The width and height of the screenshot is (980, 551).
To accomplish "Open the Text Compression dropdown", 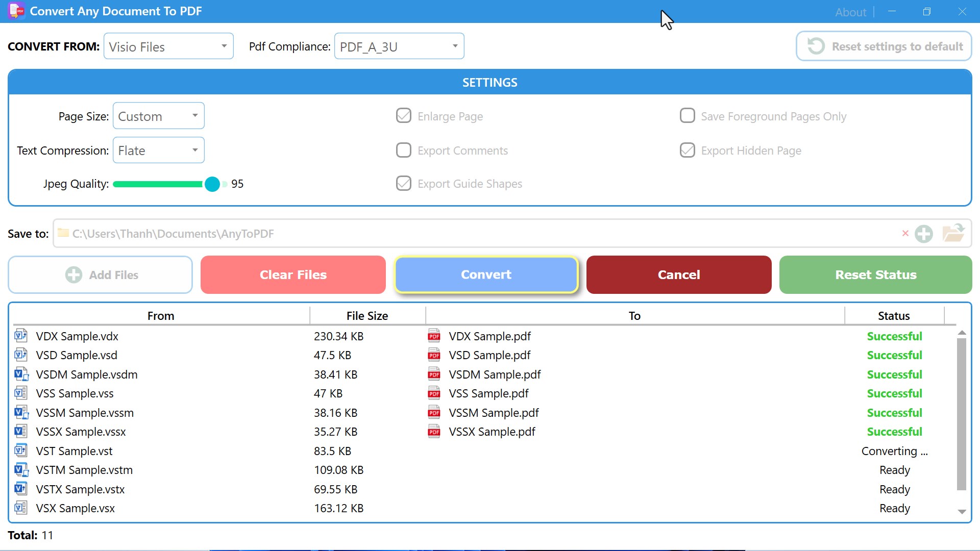I will (x=158, y=151).
